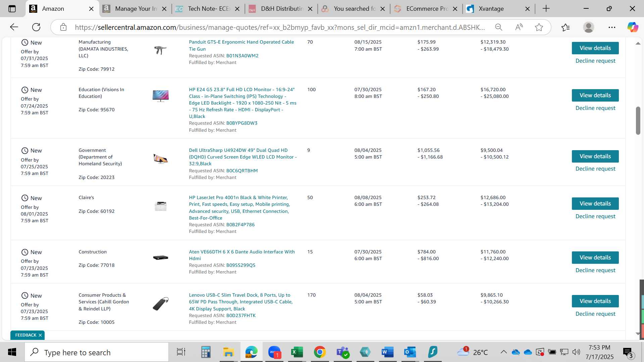The width and height of the screenshot is (644, 362).
Task: Click scrollbar down arrow
Action: click(x=638, y=334)
